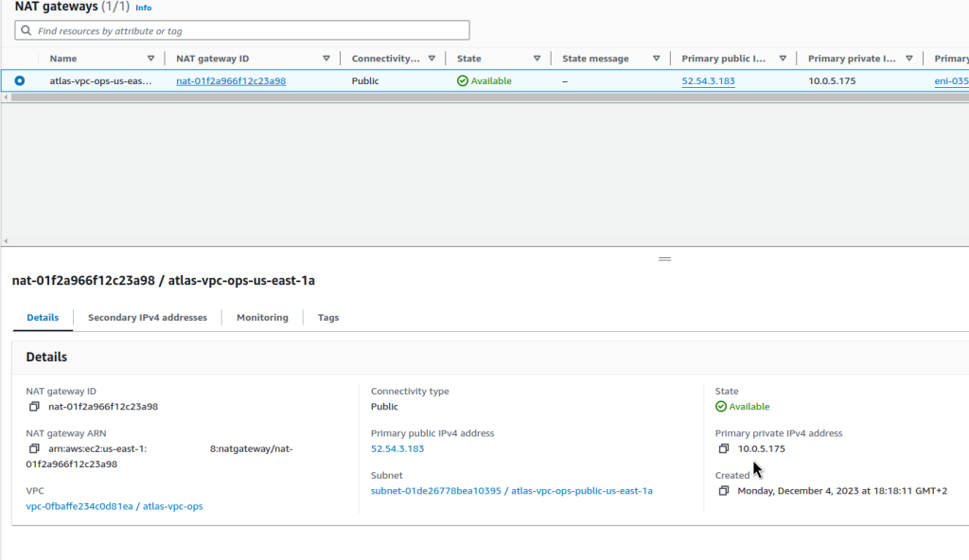
Task: Open the Info link beside NAT gateways heading
Action: (143, 8)
